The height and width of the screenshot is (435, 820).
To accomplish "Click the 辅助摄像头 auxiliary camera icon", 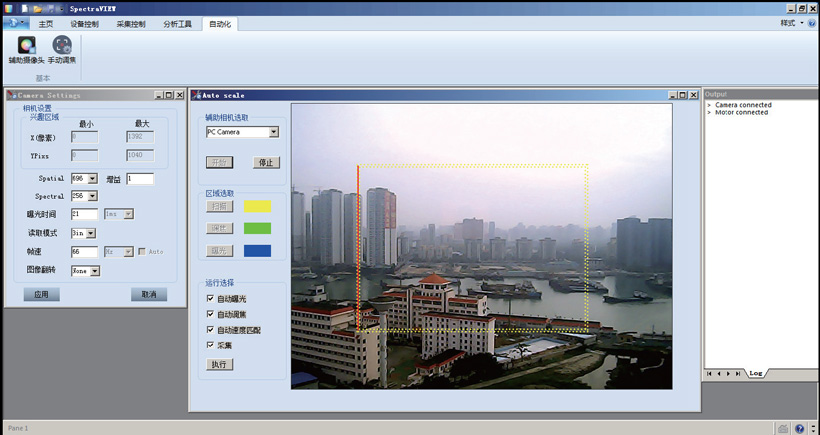I will pyautogui.click(x=27, y=45).
